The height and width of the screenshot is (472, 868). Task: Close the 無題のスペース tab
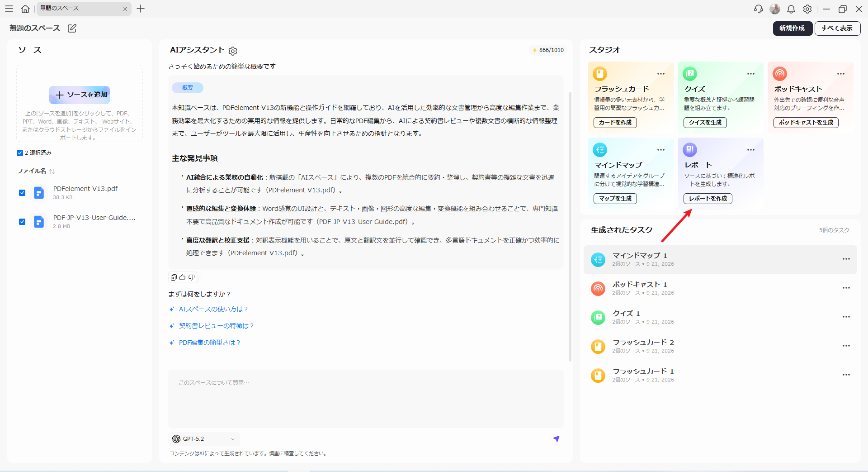[125, 9]
